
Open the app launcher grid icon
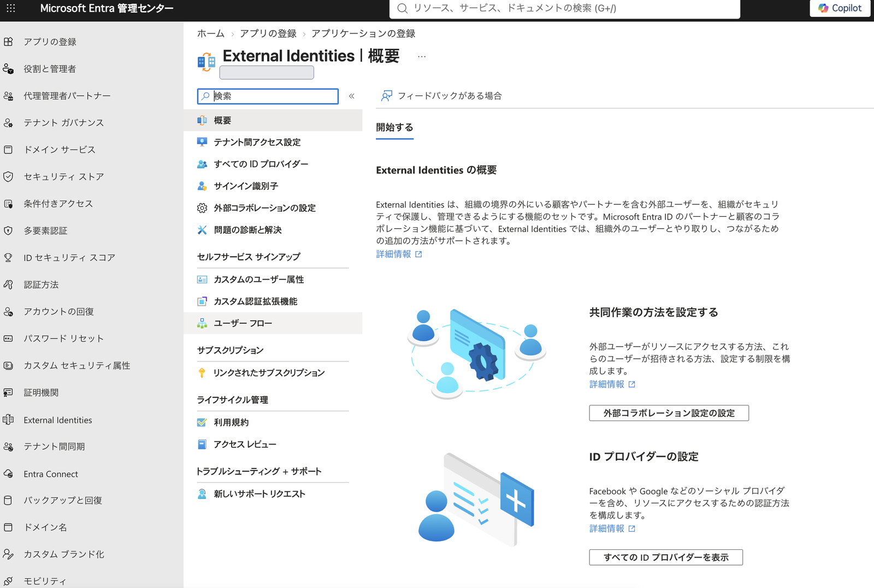click(x=10, y=8)
